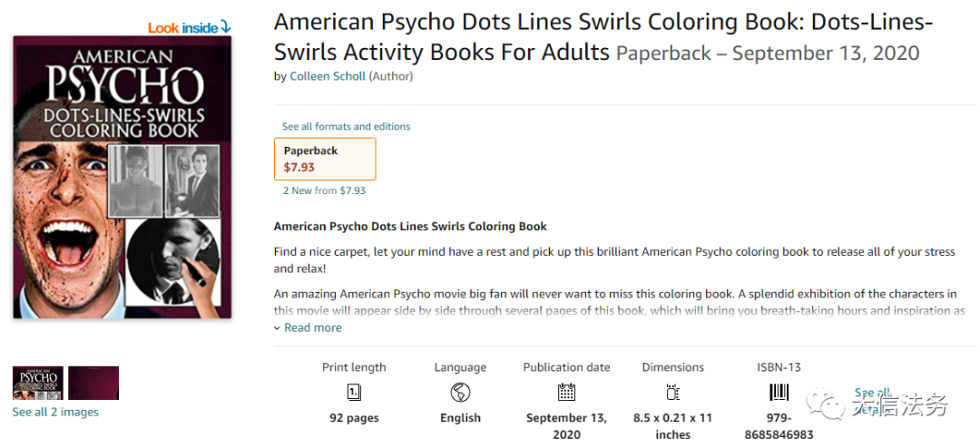Click the See all details link

click(873, 401)
